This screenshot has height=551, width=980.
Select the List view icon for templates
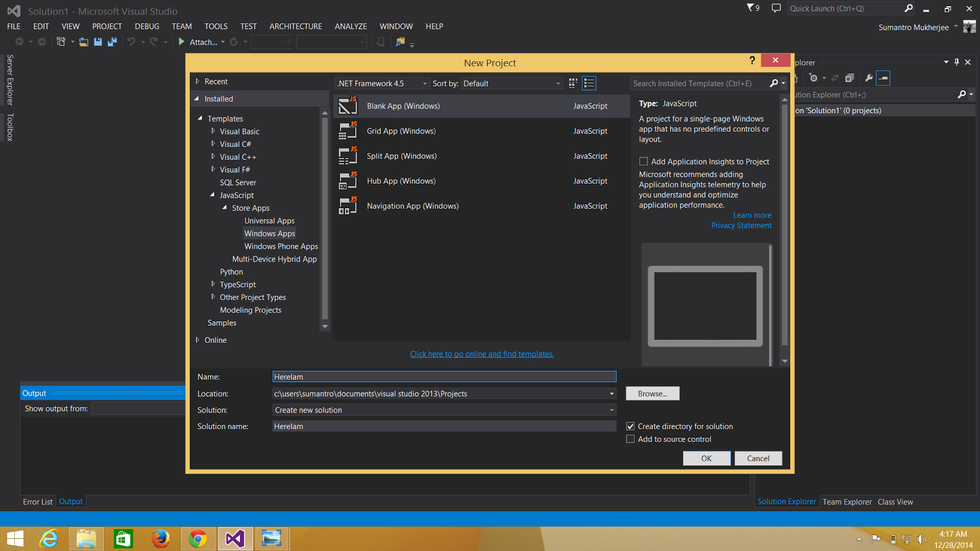(589, 83)
